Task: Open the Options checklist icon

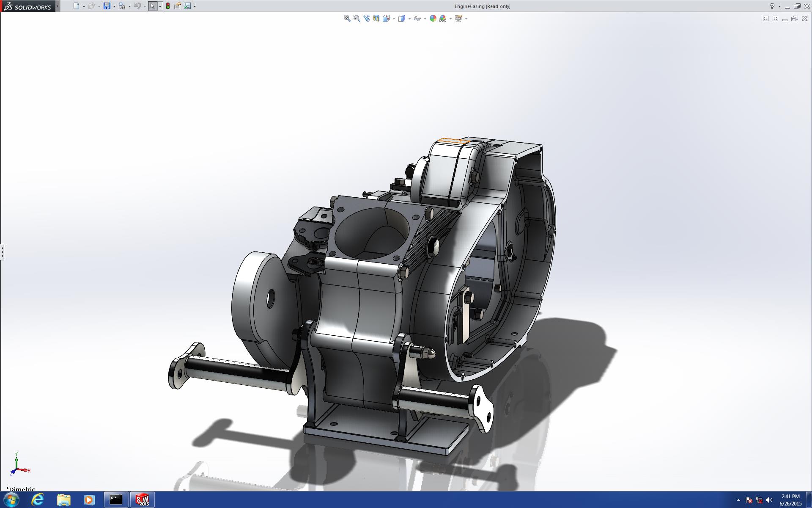Action: point(187,6)
